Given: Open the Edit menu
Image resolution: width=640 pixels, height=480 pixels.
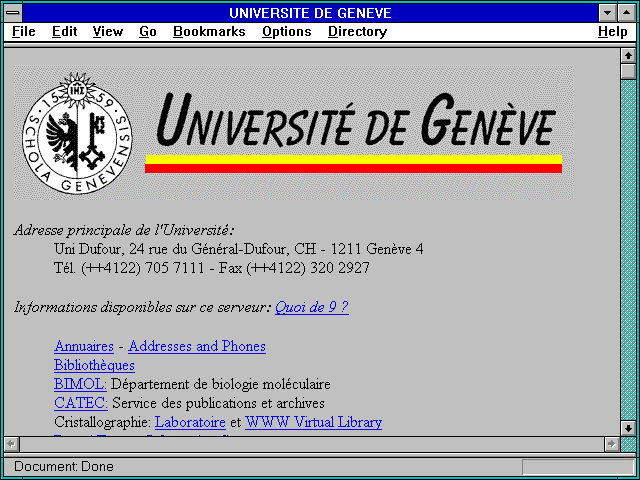Looking at the screenshot, I should click(x=64, y=32).
